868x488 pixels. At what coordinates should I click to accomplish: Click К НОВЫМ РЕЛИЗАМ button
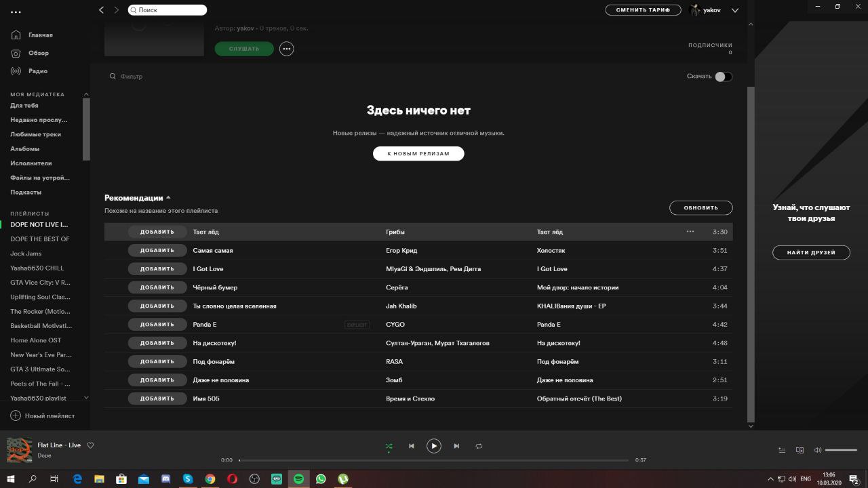(418, 153)
